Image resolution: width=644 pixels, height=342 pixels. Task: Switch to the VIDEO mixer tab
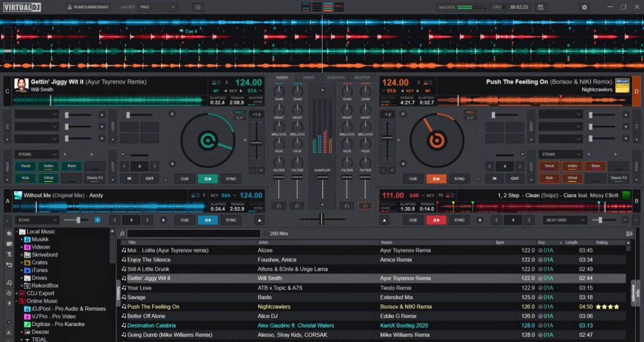click(308, 77)
